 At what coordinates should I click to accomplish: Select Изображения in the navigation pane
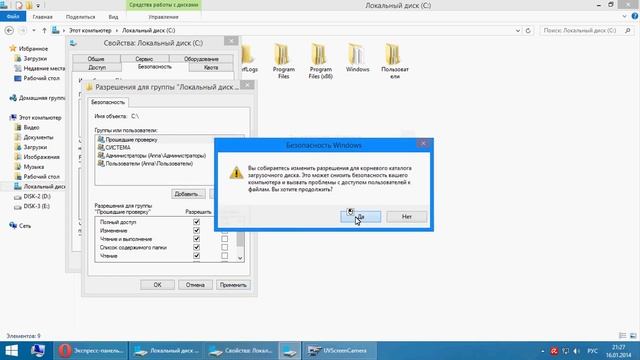coord(41,157)
